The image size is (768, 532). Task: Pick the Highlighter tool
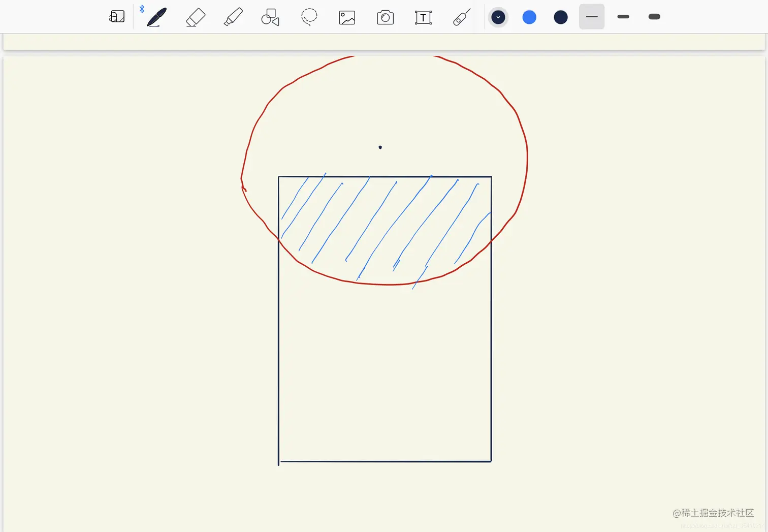[233, 17]
